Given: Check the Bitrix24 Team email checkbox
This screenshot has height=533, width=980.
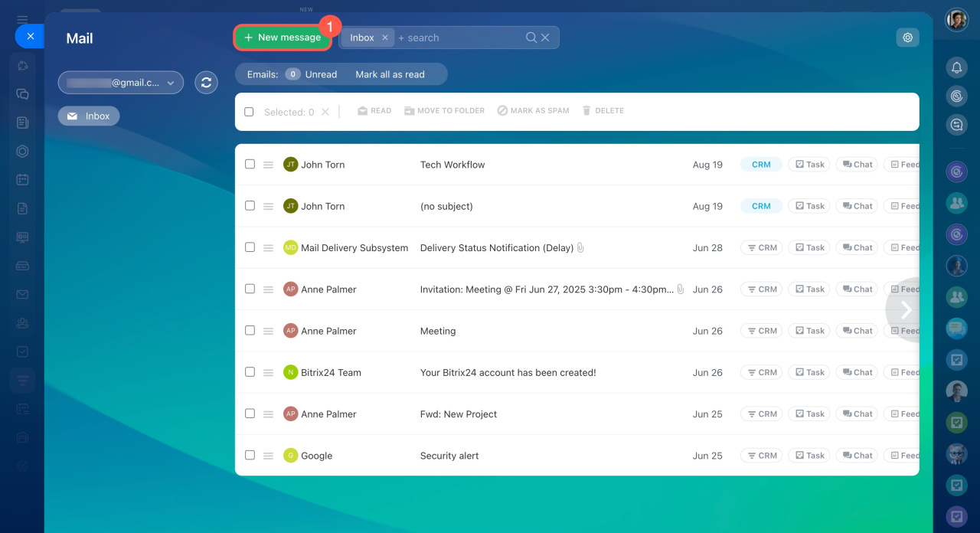Looking at the screenshot, I should click(x=250, y=371).
